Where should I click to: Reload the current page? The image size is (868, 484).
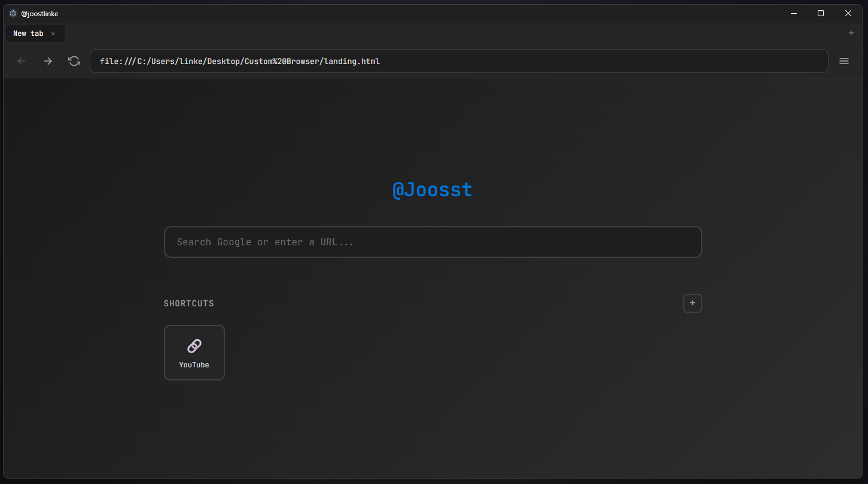(74, 60)
